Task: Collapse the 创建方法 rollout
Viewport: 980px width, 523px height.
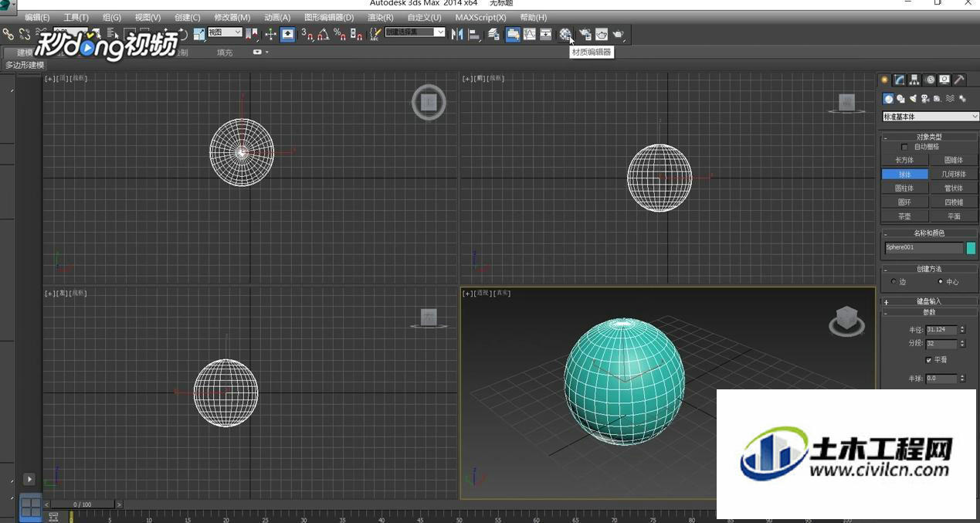Action: click(929, 269)
